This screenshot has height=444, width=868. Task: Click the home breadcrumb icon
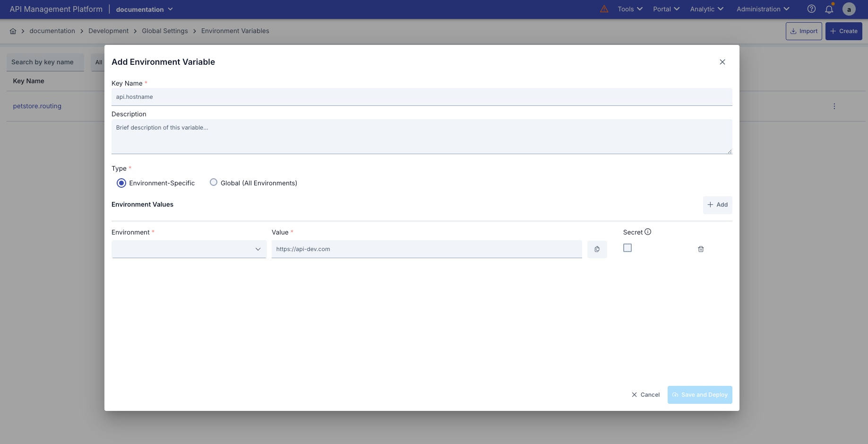click(13, 31)
